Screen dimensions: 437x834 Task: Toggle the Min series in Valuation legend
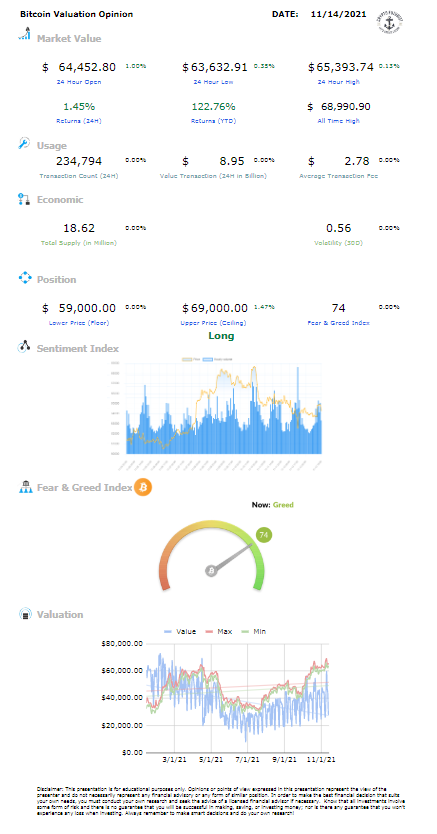pyautogui.click(x=252, y=631)
